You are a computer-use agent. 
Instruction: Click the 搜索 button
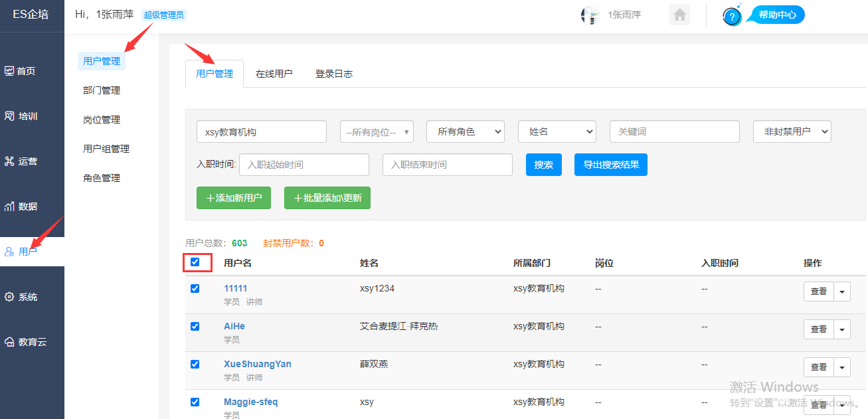click(x=543, y=165)
